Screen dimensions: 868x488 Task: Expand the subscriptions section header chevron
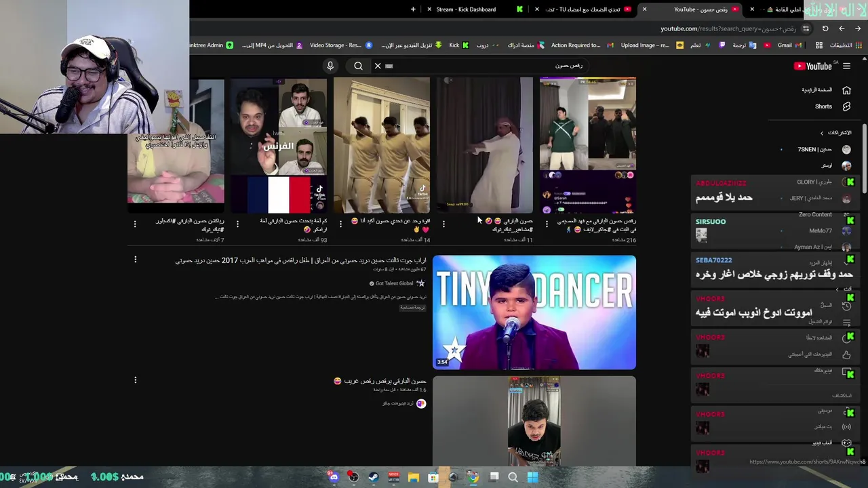coord(822,133)
